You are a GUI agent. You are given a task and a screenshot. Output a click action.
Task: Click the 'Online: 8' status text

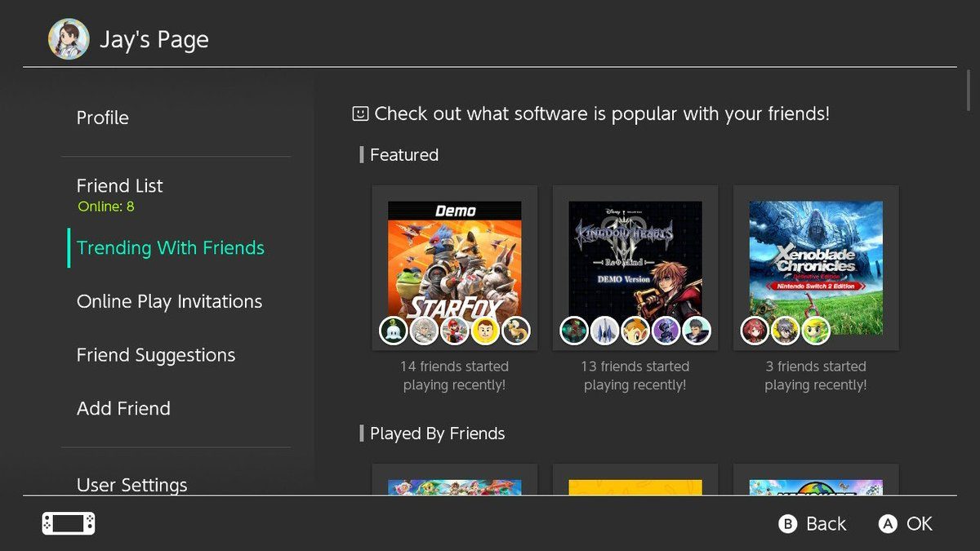coord(106,207)
